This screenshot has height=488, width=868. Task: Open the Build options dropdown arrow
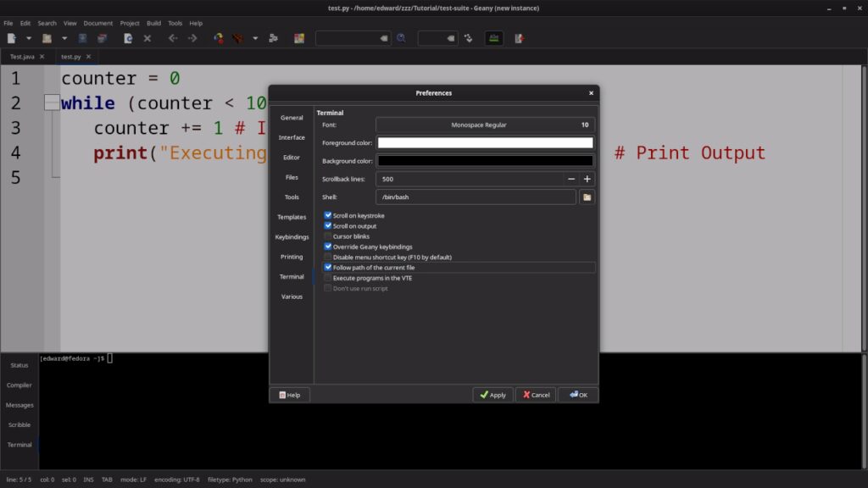(255, 38)
